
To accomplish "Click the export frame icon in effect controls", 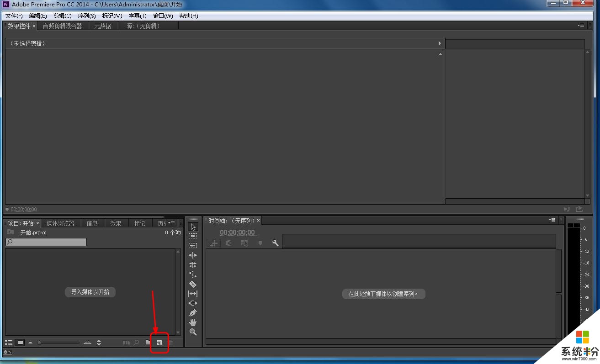I will pyautogui.click(x=579, y=209).
